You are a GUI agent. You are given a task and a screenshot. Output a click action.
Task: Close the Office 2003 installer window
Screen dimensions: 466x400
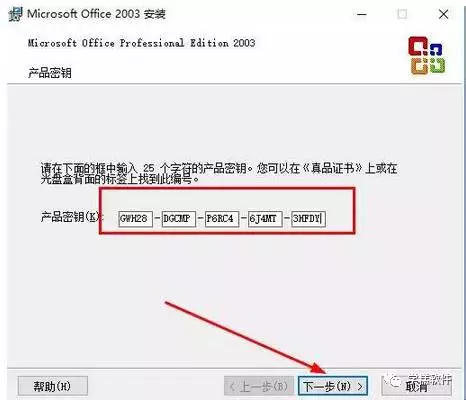click(443, 14)
